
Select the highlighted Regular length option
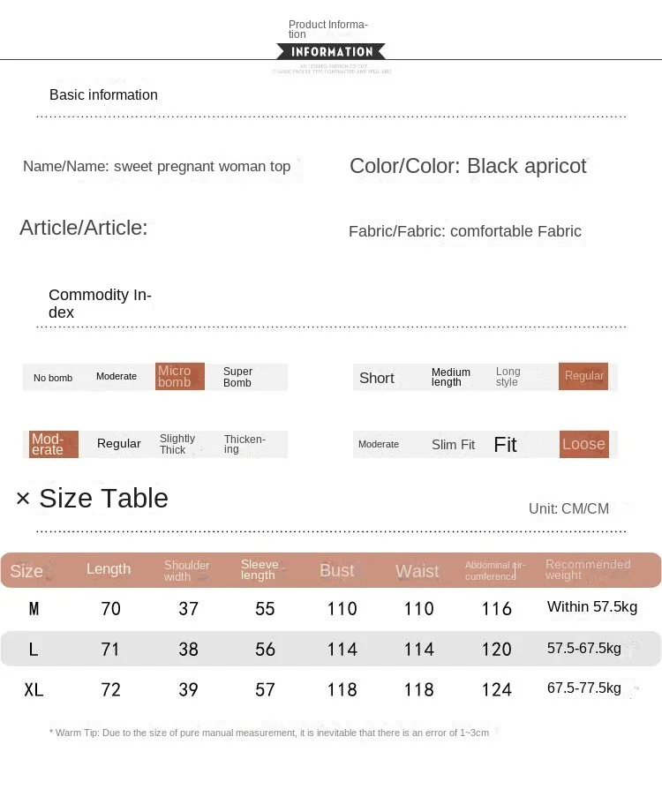tap(583, 376)
